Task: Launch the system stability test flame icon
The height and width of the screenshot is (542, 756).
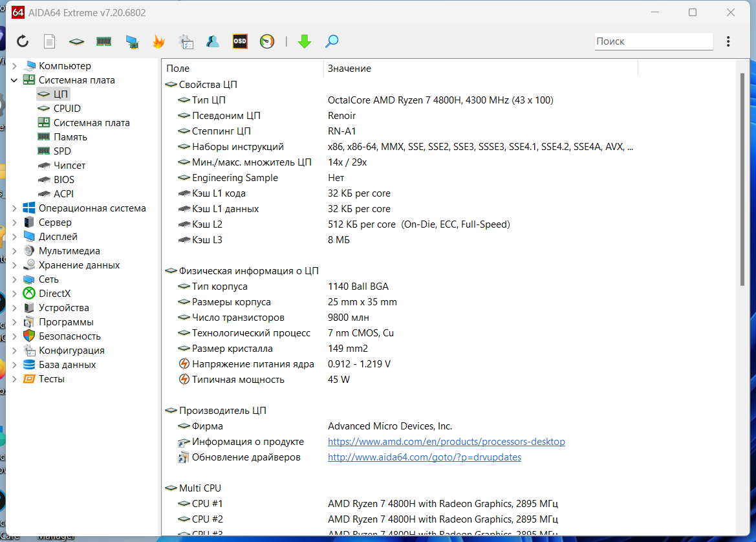Action: (x=158, y=41)
